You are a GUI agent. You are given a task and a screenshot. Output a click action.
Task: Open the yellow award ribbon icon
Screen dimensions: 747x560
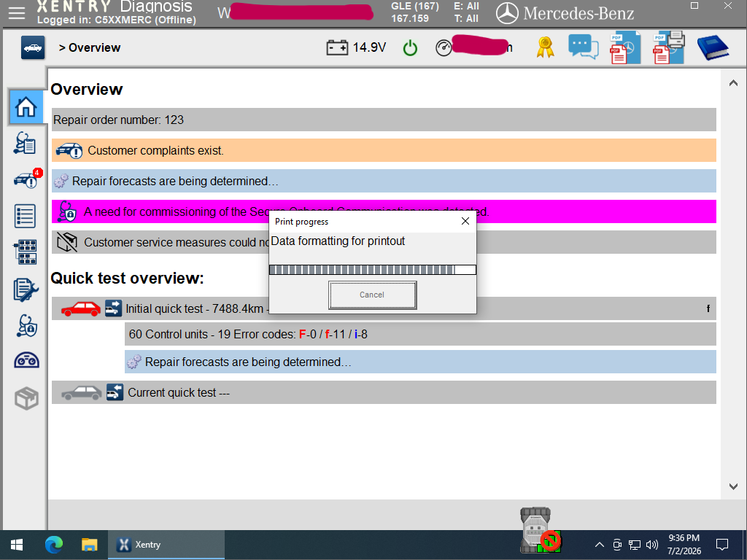click(545, 47)
